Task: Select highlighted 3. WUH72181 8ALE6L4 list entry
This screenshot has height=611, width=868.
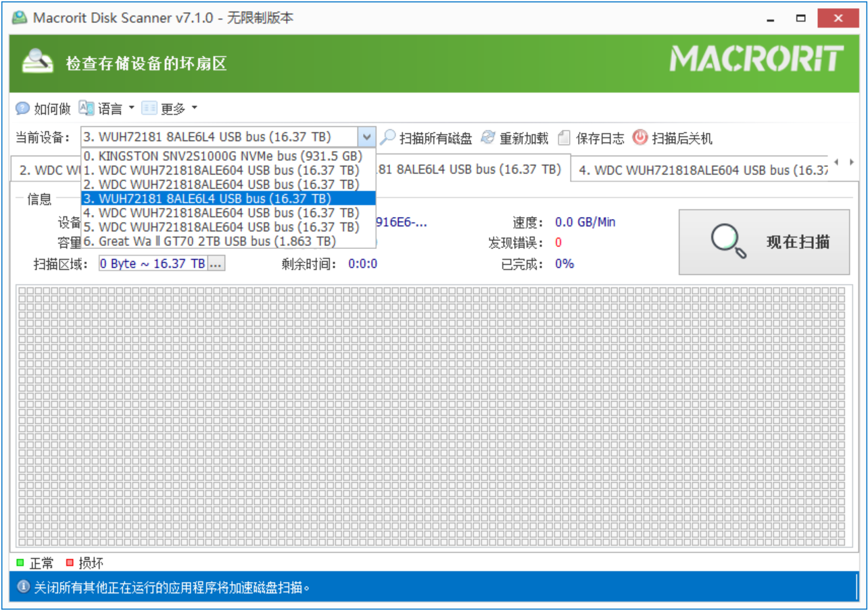Action: click(x=228, y=198)
